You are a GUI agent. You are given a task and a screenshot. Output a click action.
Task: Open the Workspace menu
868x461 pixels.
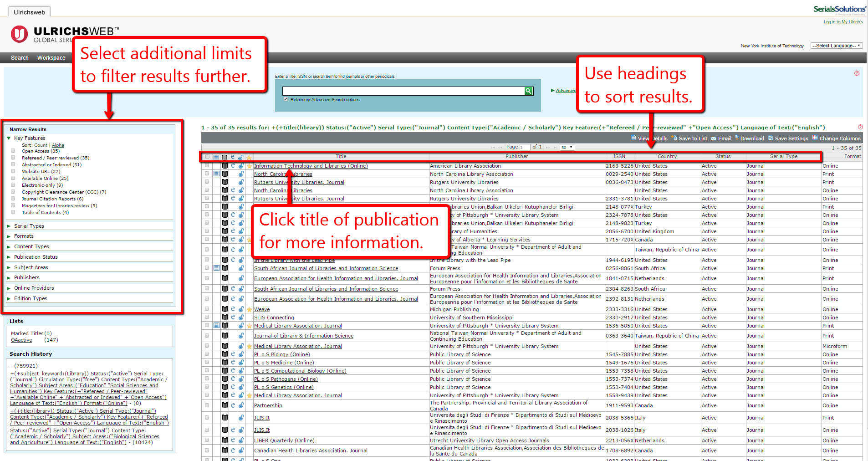(51, 58)
